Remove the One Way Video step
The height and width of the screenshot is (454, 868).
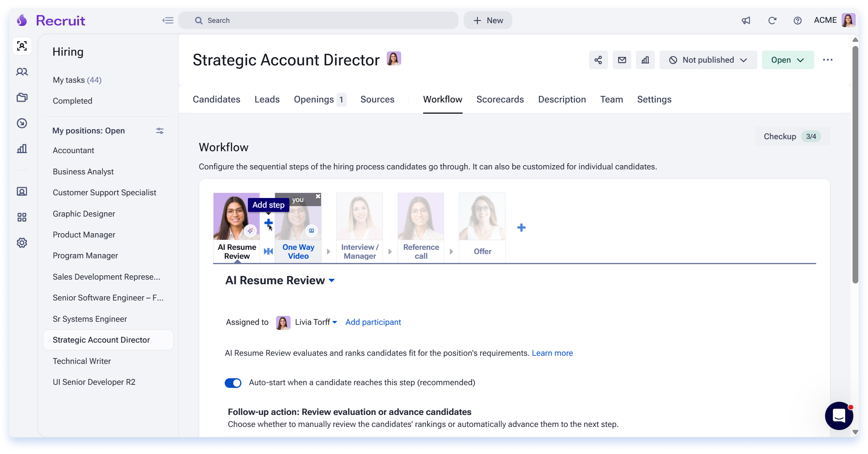[x=318, y=196]
